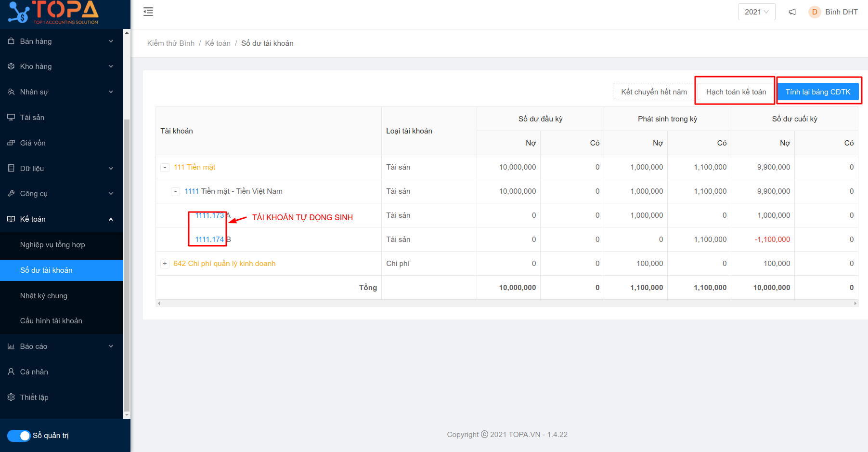868x452 pixels.
Task: Expand the Bán hàng menu chevron
Action: point(111,41)
